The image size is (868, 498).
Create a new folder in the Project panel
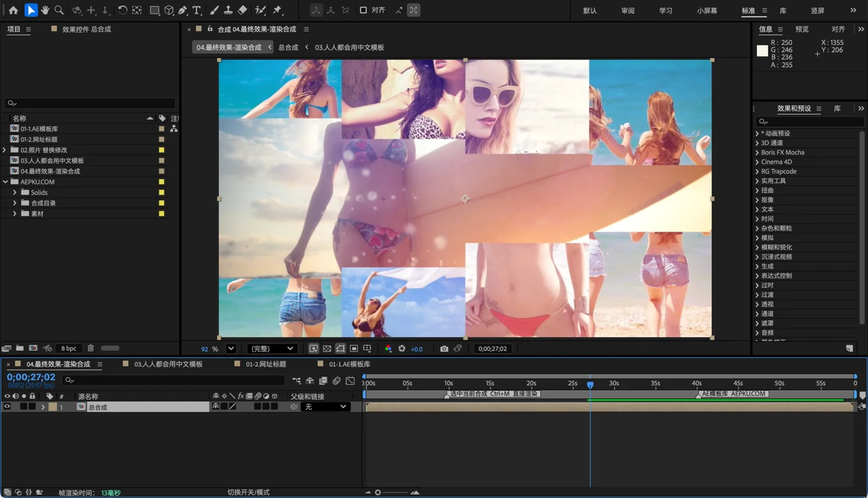click(x=20, y=348)
